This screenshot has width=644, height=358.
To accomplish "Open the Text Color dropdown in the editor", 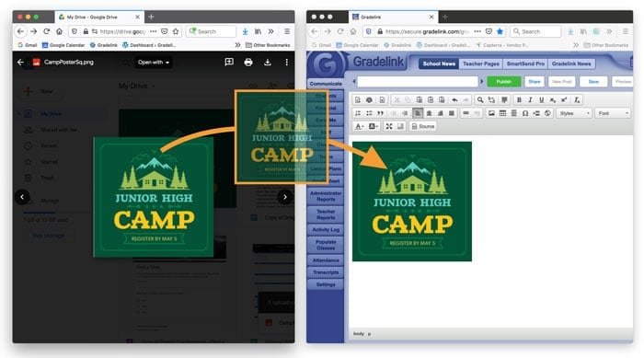I will [x=360, y=126].
